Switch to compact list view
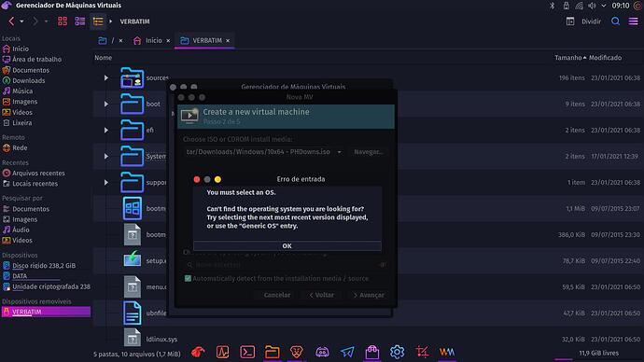Image resolution: width=644 pixels, height=362 pixels. pos(80,21)
